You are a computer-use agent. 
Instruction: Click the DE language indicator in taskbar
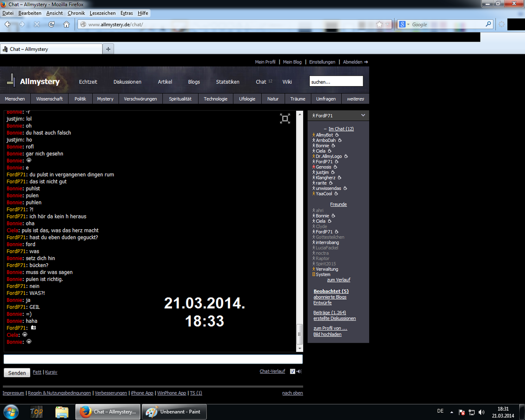pos(440,411)
